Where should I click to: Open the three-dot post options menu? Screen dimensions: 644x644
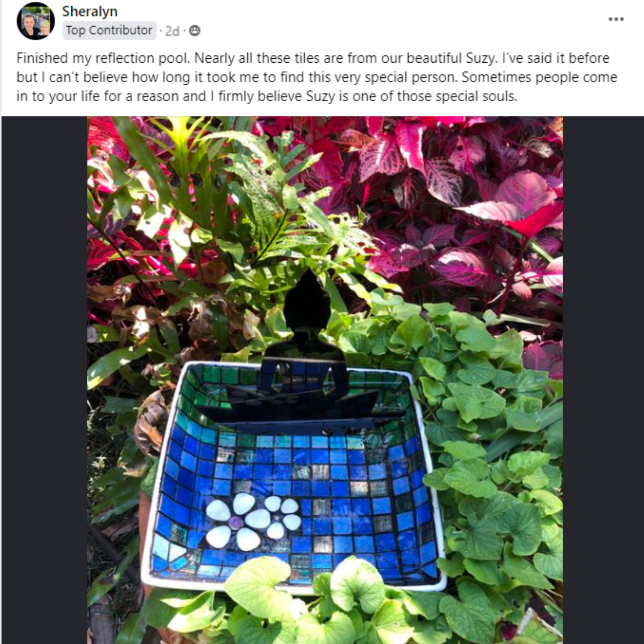(616, 19)
